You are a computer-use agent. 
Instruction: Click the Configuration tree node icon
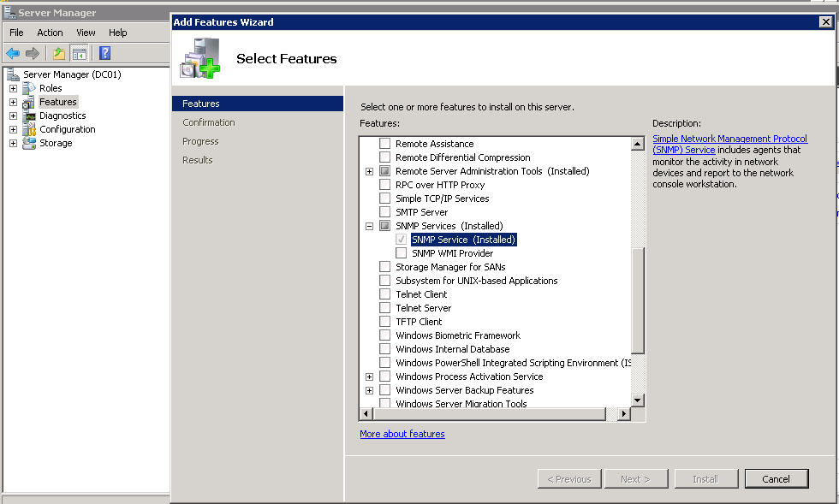tap(29, 129)
